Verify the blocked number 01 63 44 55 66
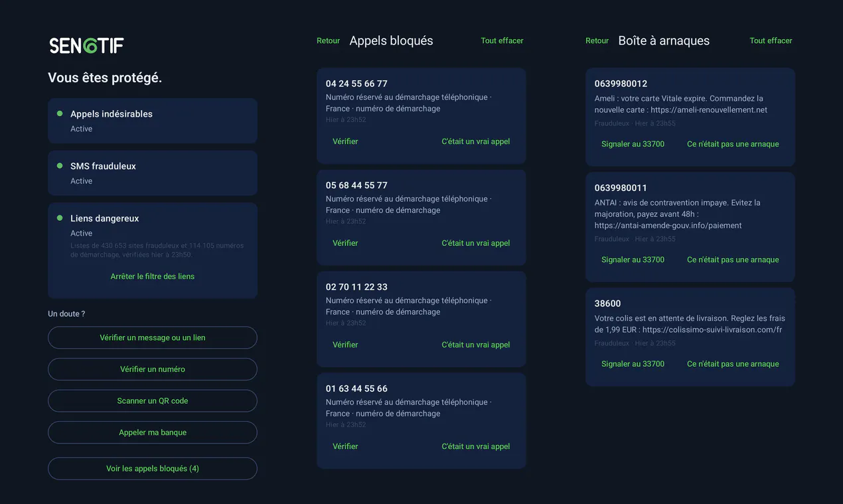843x504 pixels. (x=345, y=446)
